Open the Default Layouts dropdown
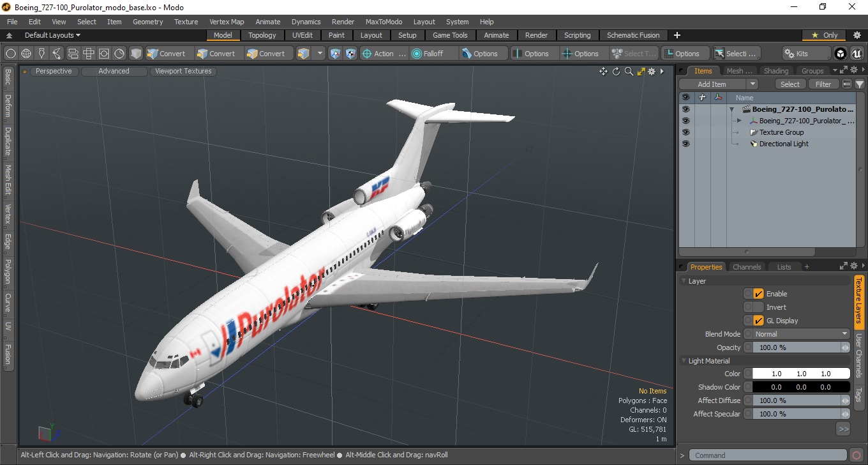The width and height of the screenshot is (868, 465). (52, 35)
